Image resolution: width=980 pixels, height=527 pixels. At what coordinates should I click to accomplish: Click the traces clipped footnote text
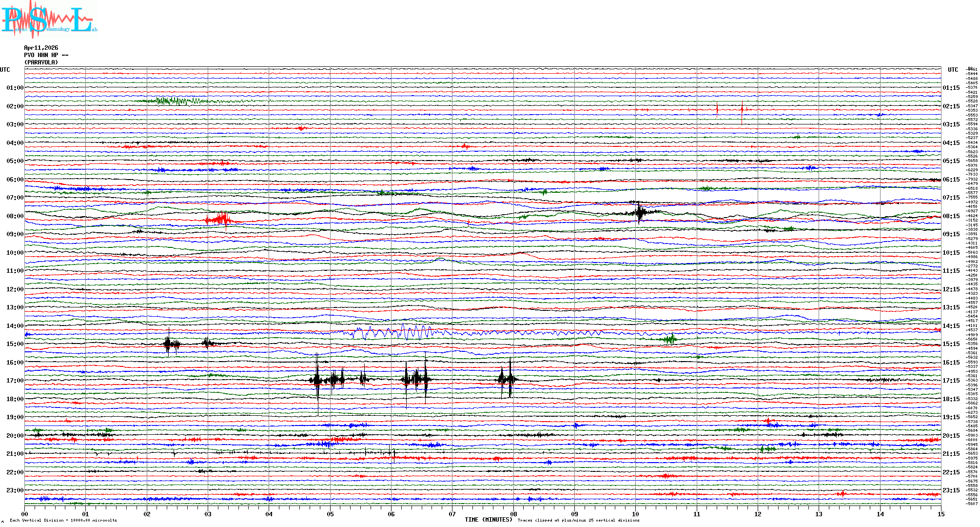[578, 520]
